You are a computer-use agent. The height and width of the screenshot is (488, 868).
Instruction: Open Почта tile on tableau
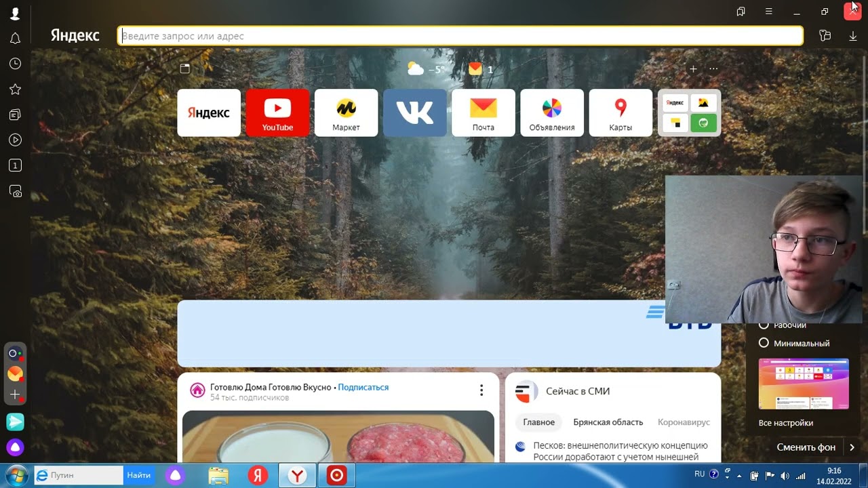[x=483, y=113]
